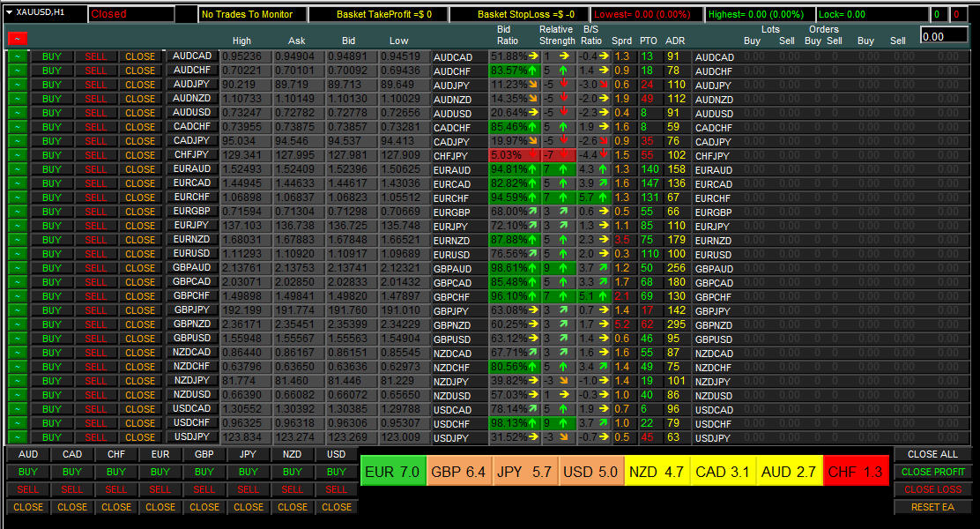Click the CHFJPY 5.03% bid ratio cell
Viewport: 980px width, 529px height.
[515, 155]
